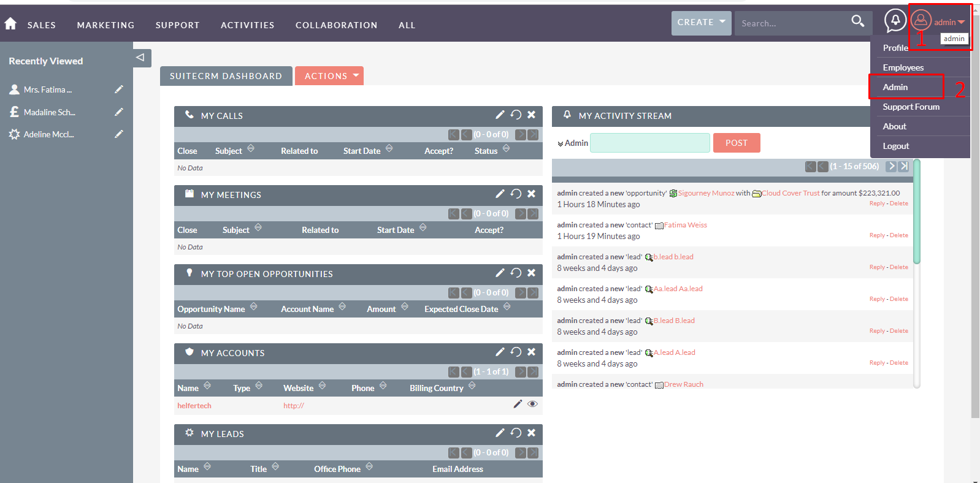Edit the My Accounts dashlet
Image resolution: width=980 pixels, height=483 pixels.
(500, 352)
